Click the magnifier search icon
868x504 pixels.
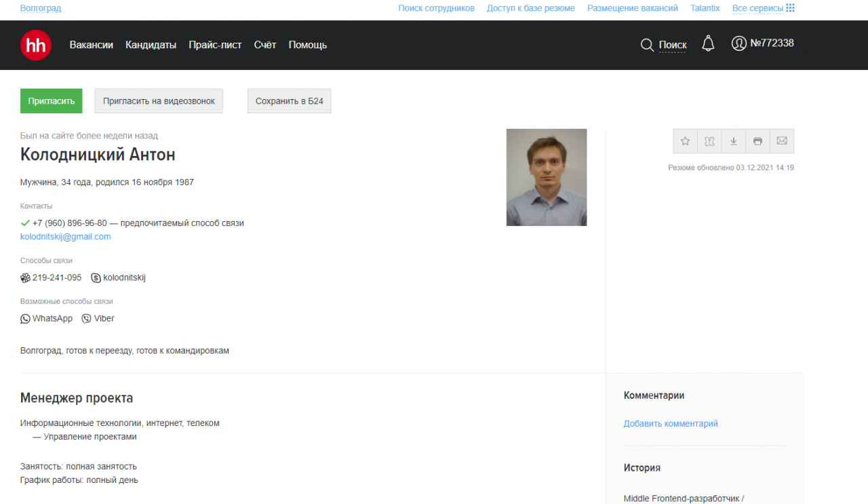(647, 45)
